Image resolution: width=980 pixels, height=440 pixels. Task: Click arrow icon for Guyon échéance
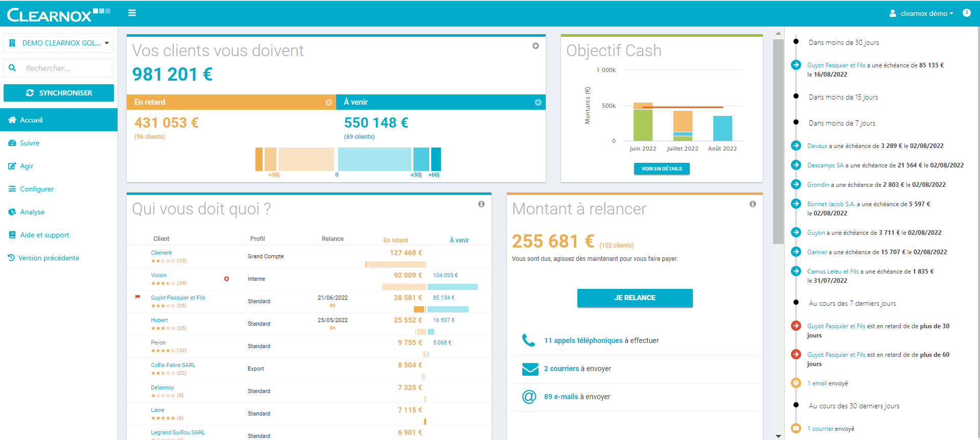[x=796, y=232]
